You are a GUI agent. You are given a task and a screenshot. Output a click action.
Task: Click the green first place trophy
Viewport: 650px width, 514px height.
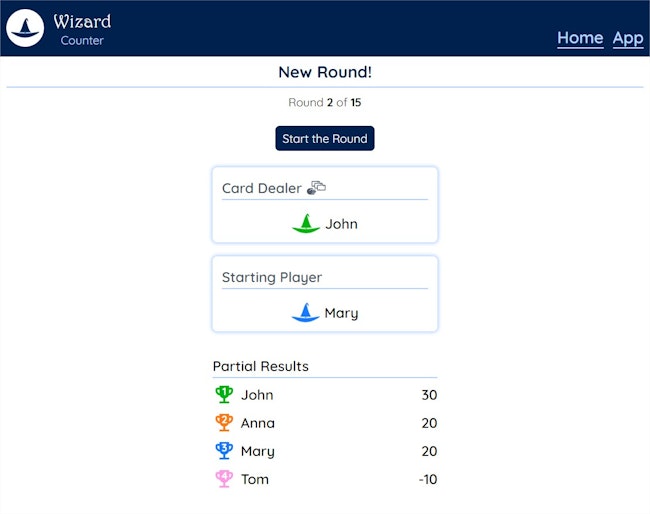pos(224,394)
